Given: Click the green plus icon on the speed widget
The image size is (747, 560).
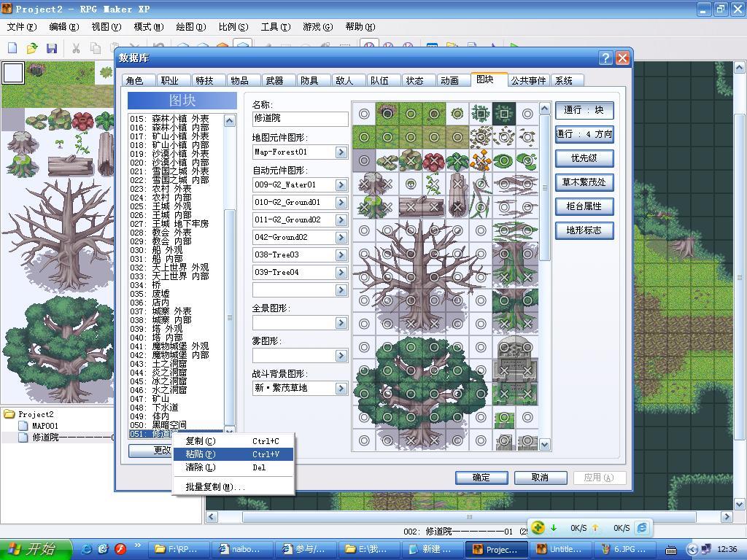Looking at the screenshot, I should [538, 528].
